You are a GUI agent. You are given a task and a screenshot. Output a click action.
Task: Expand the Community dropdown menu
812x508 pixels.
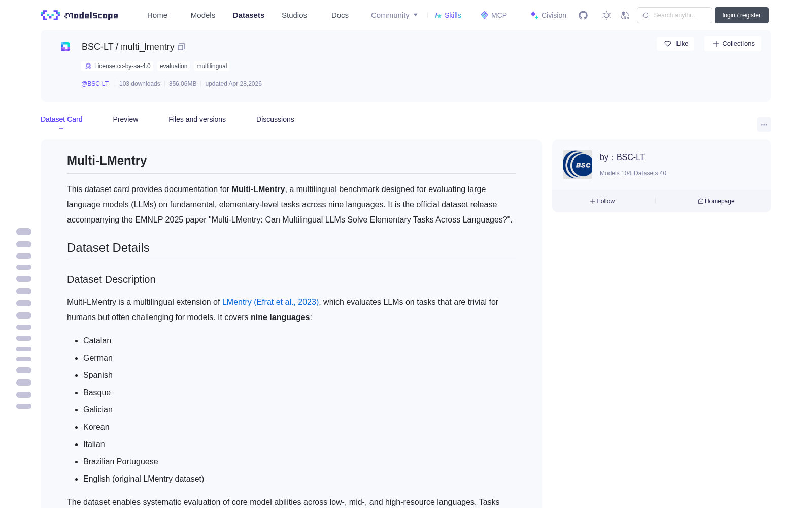click(394, 15)
